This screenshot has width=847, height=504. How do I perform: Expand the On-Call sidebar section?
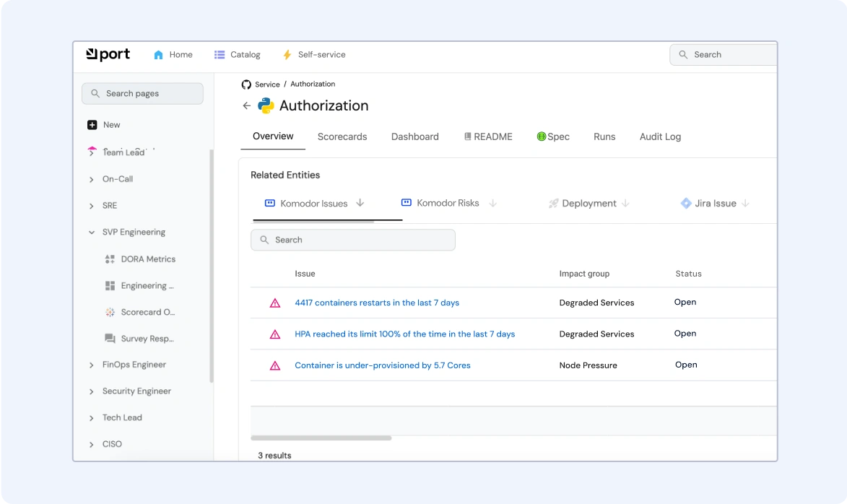pos(91,179)
